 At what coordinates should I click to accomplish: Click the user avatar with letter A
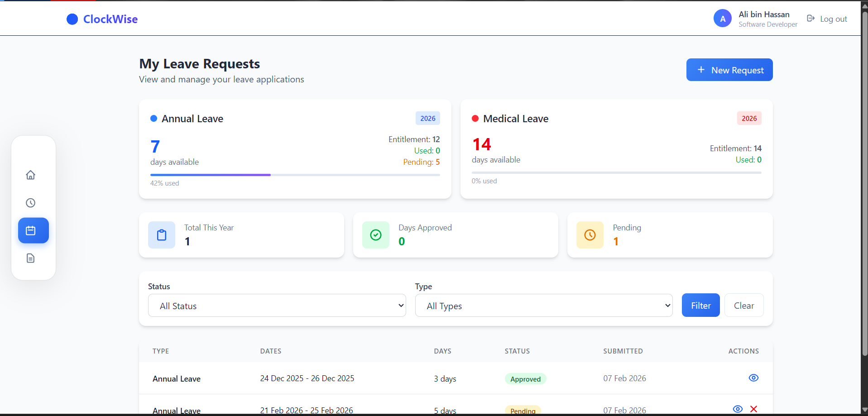point(722,19)
